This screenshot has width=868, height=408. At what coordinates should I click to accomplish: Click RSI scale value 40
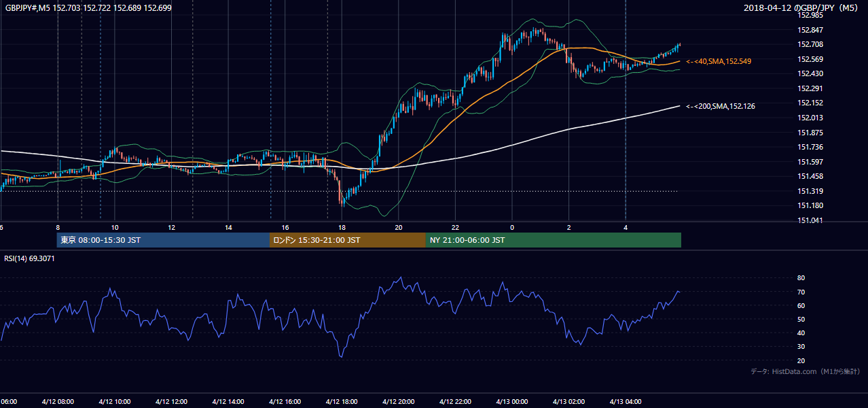801,333
